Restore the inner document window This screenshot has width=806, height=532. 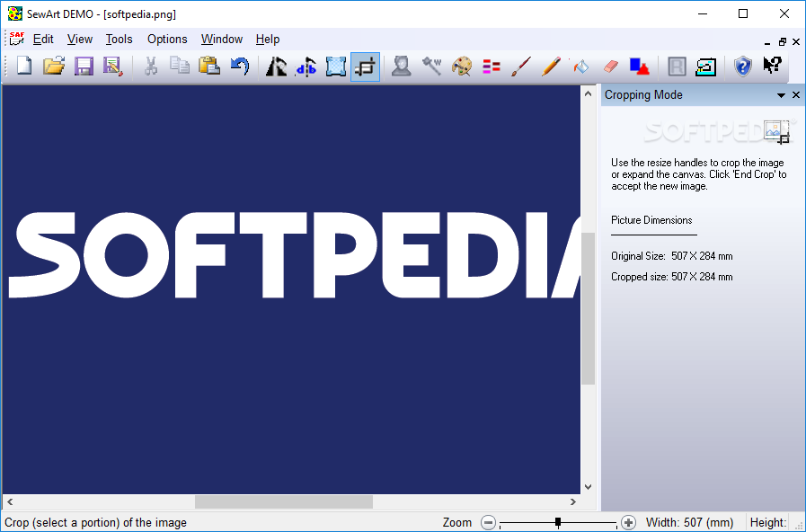782,42
